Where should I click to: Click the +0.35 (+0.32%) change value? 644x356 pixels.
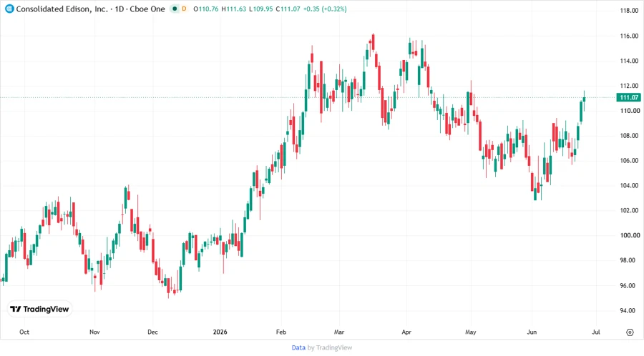[x=325, y=9]
